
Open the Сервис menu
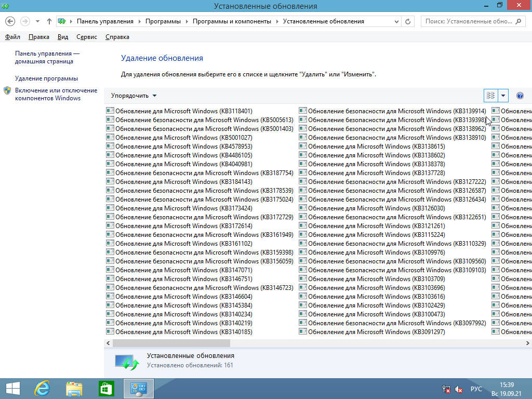point(87,37)
